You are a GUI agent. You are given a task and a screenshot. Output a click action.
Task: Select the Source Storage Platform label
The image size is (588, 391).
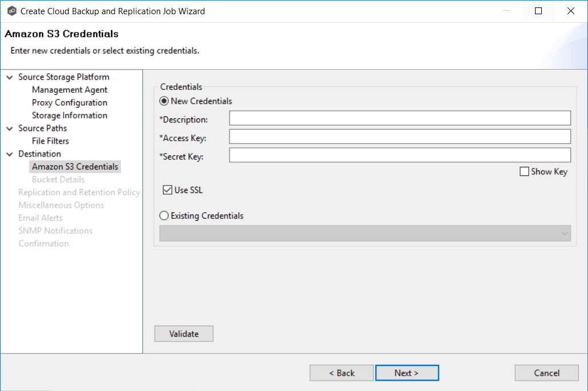tap(64, 77)
